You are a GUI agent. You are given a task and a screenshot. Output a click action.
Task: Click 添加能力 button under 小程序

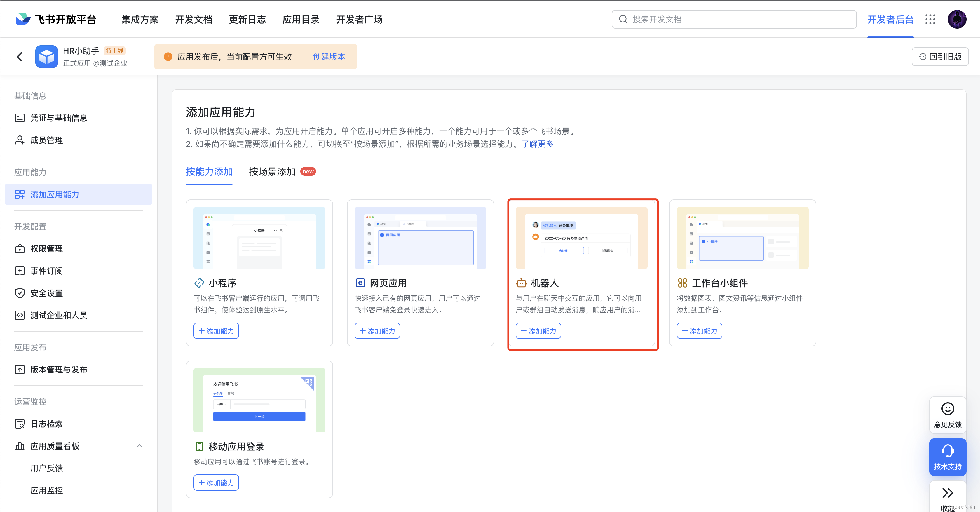click(216, 330)
